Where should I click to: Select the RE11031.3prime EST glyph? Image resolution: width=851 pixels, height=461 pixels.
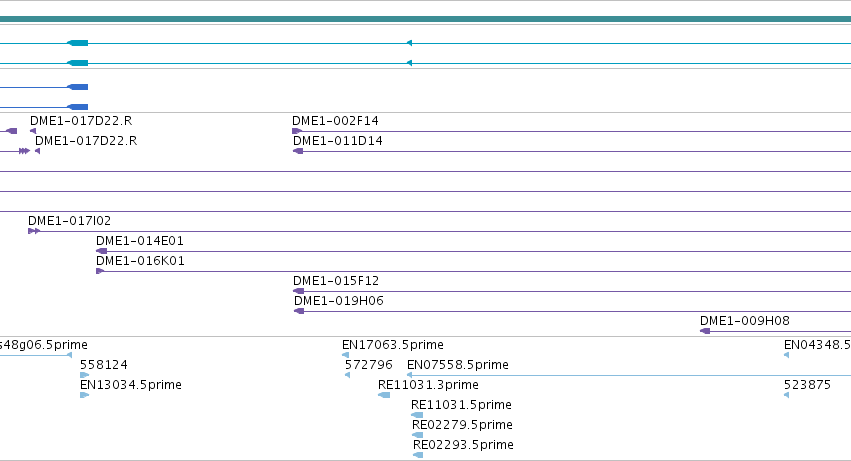tap(384, 395)
